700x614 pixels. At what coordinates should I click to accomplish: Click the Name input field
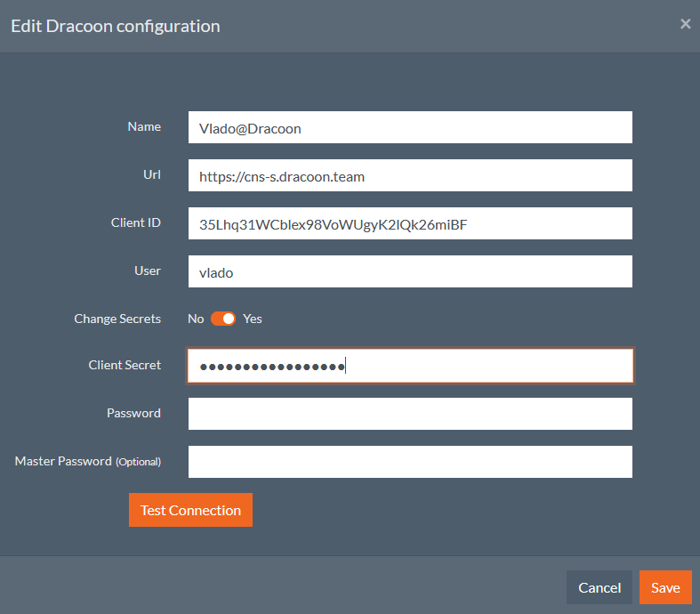(410, 127)
